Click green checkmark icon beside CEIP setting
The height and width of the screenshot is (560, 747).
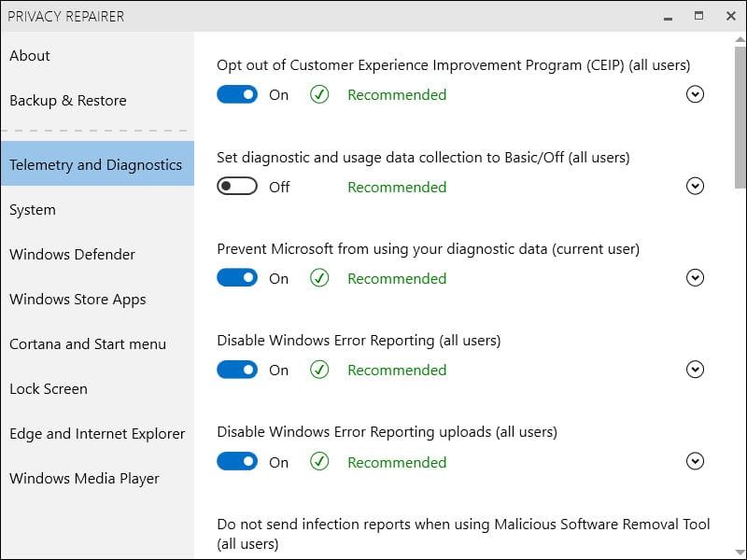(319, 94)
